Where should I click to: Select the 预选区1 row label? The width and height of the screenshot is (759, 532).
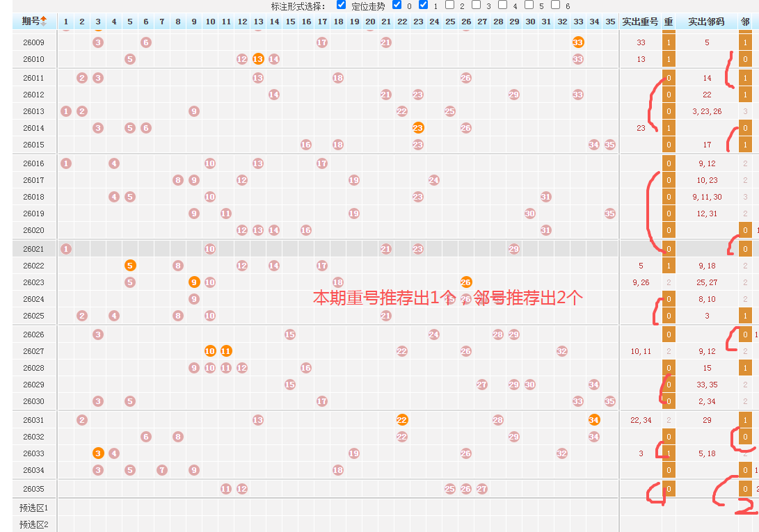click(x=33, y=508)
